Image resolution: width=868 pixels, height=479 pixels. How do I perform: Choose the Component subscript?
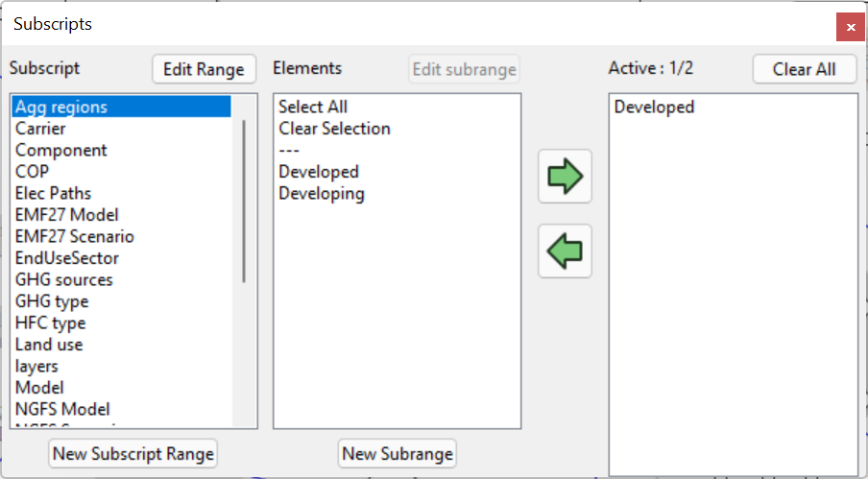pos(60,151)
